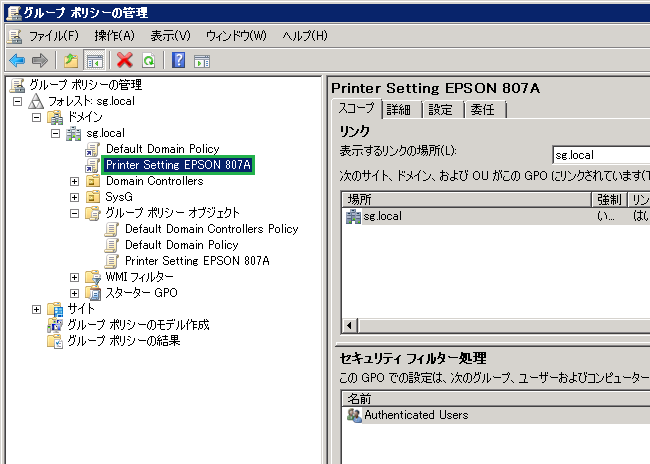Click the app icon in the menu bar
This screenshot has height=464, width=650.
tap(15, 36)
